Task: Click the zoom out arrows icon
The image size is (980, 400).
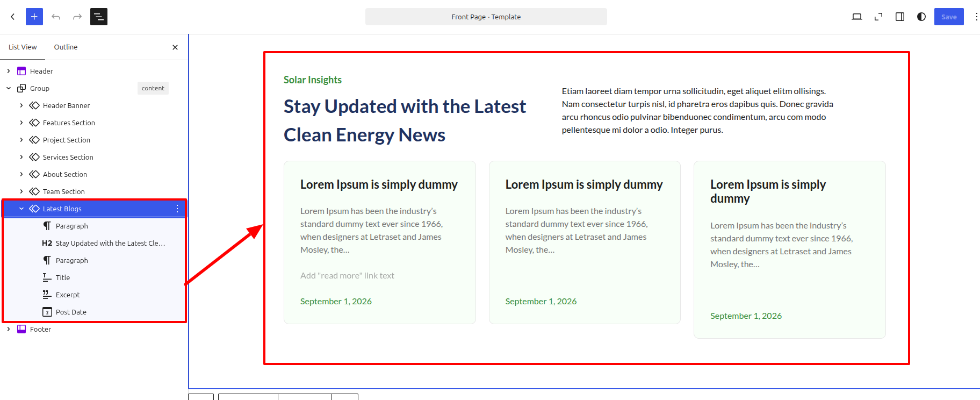Action: click(x=878, y=17)
